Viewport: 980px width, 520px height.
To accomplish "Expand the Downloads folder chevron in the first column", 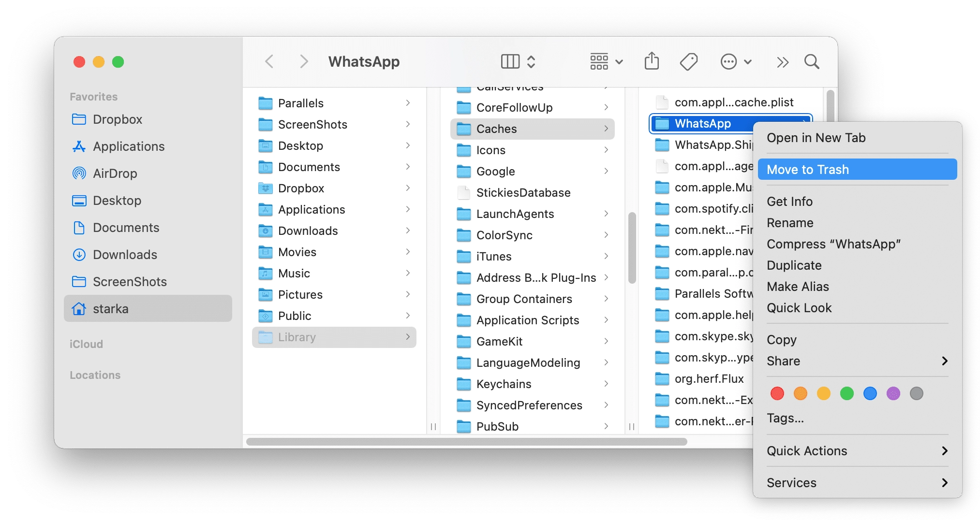I will click(x=408, y=231).
